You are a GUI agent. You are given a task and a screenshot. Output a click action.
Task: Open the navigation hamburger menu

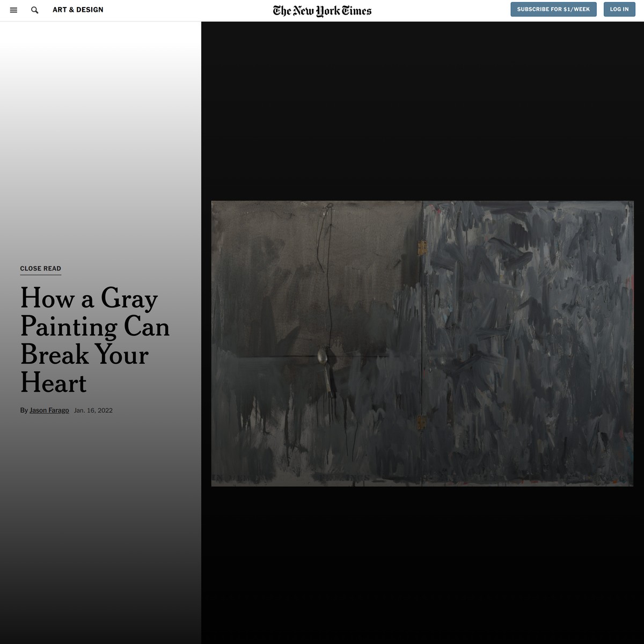(x=13, y=10)
